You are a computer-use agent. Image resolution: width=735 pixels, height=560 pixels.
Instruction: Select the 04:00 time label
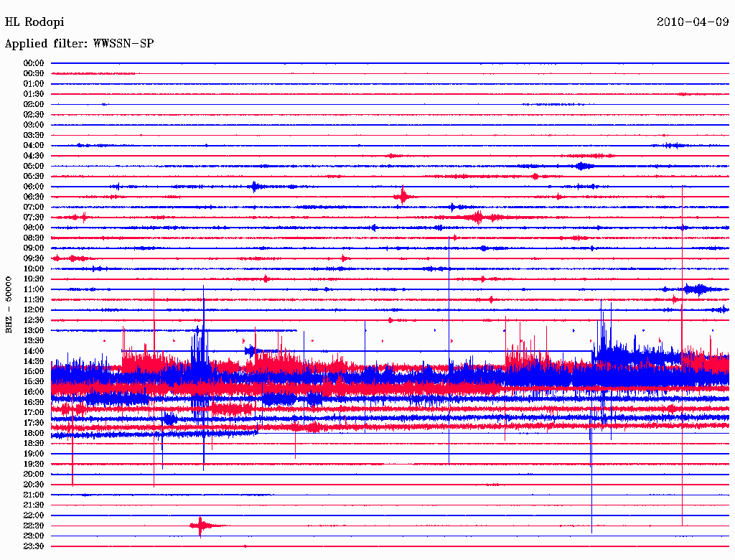34,146
